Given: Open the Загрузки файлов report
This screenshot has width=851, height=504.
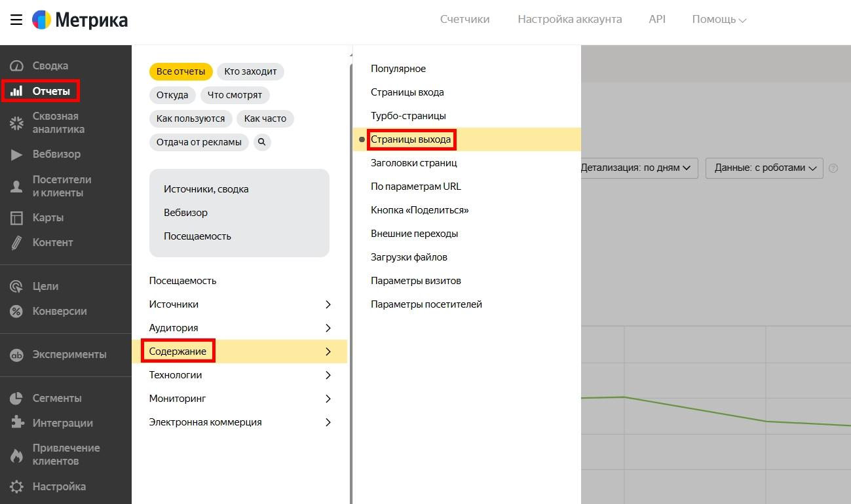Looking at the screenshot, I should tap(409, 257).
